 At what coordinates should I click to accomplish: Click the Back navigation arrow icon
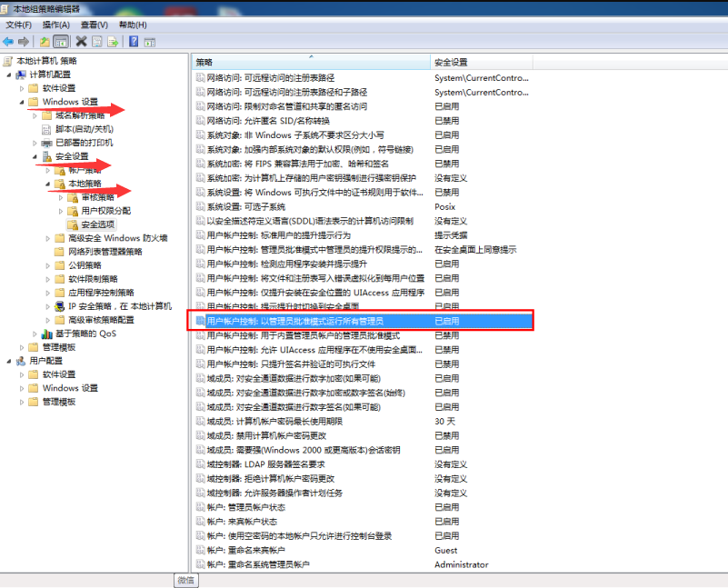8,42
